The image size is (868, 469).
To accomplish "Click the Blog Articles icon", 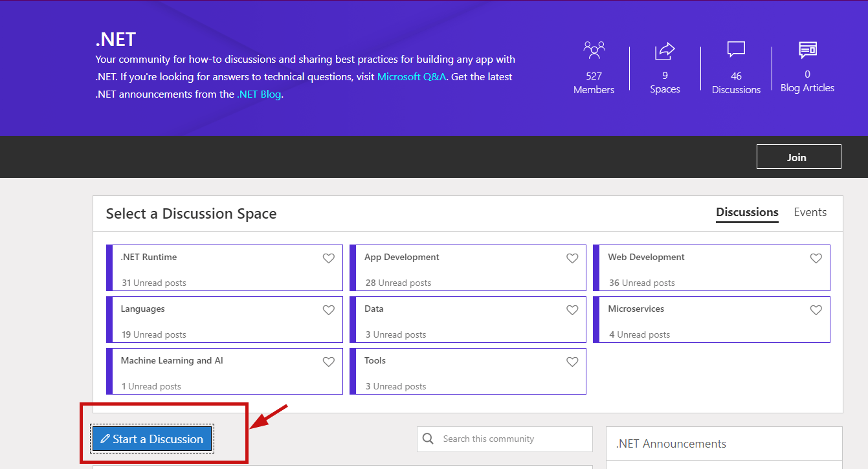I will (807, 50).
